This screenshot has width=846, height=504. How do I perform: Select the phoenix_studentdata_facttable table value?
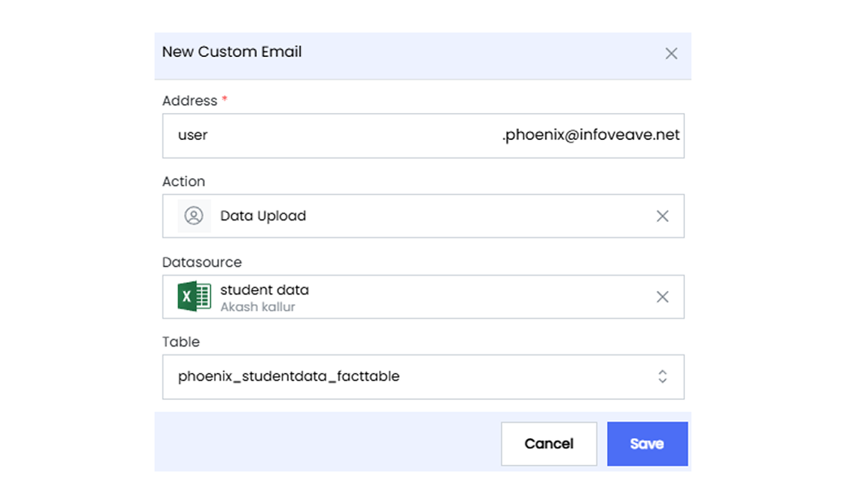tap(289, 376)
